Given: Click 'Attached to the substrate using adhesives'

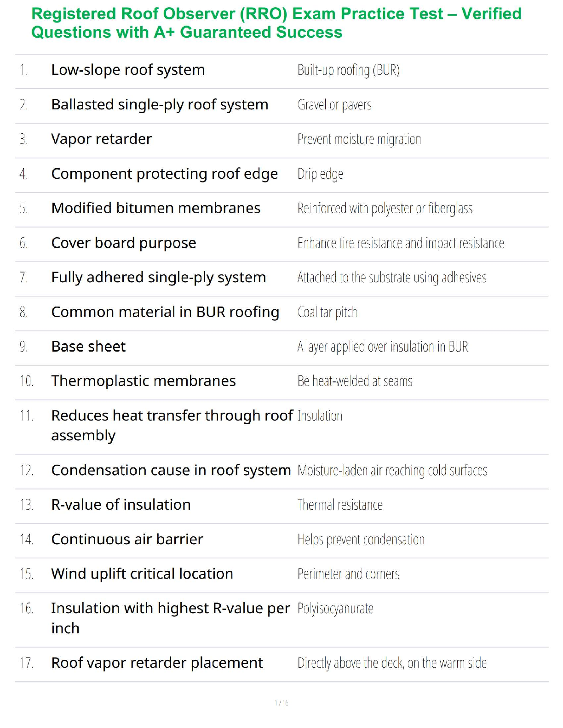Looking at the screenshot, I should click(x=391, y=278).
